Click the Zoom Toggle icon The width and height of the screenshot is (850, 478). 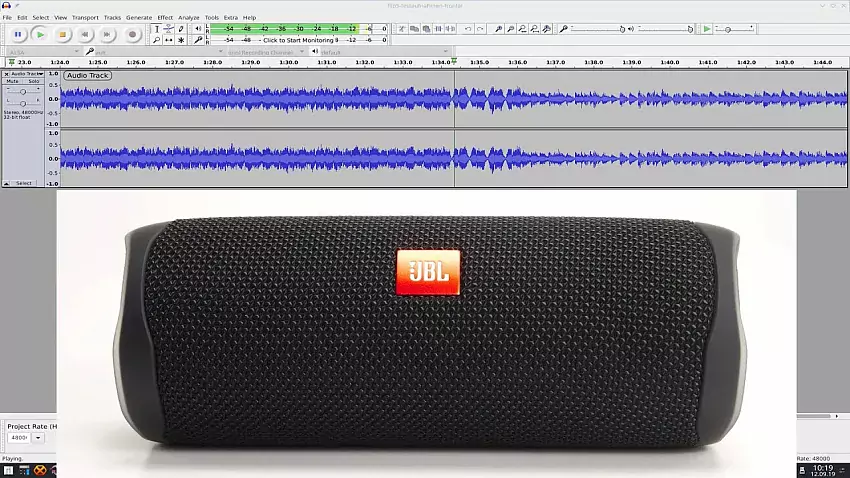click(547, 29)
